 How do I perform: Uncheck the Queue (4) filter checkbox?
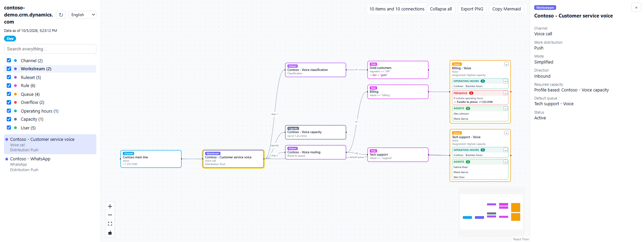9,94
